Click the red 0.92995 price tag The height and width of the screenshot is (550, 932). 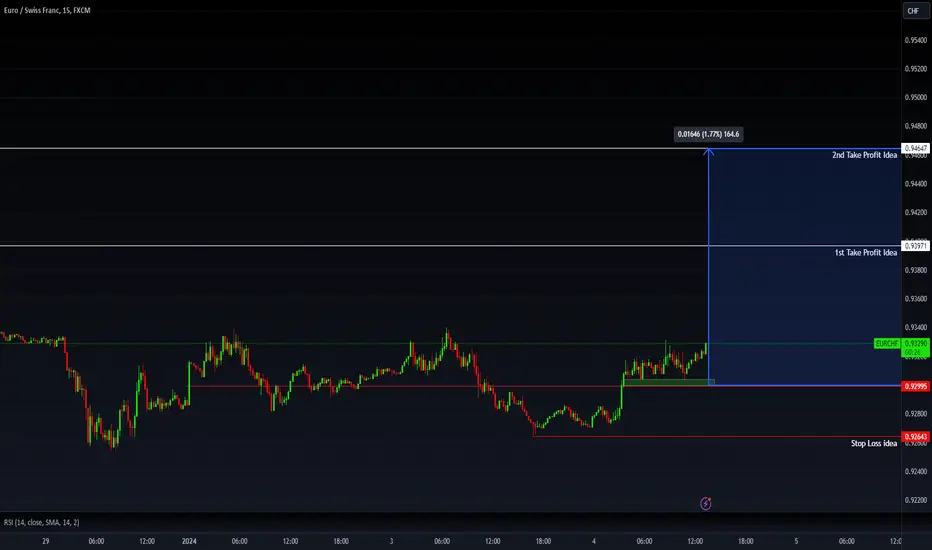tap(915, 386)
